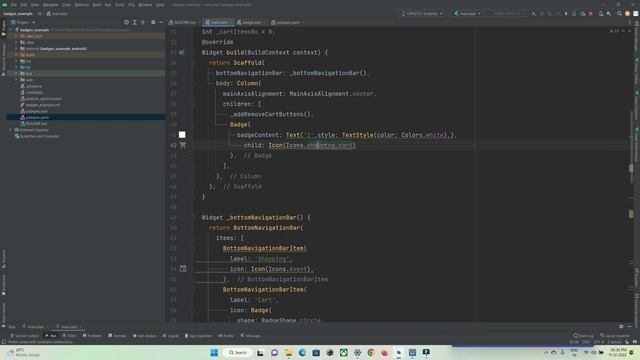Open the Navigate menu

tap(51, 5)
